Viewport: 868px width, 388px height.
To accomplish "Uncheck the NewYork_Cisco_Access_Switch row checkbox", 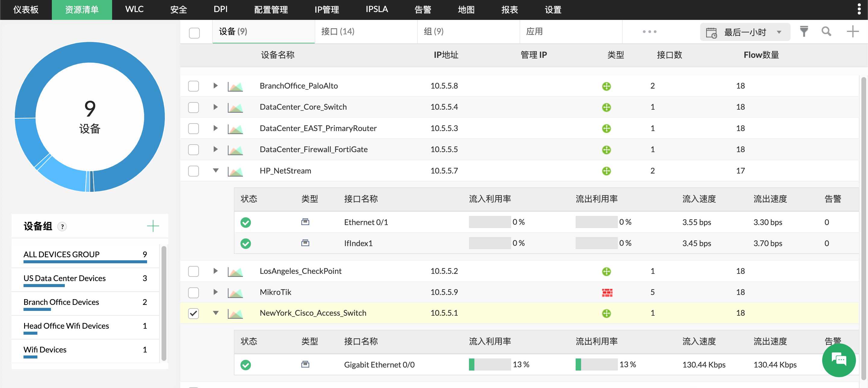I will pos(193,314).
